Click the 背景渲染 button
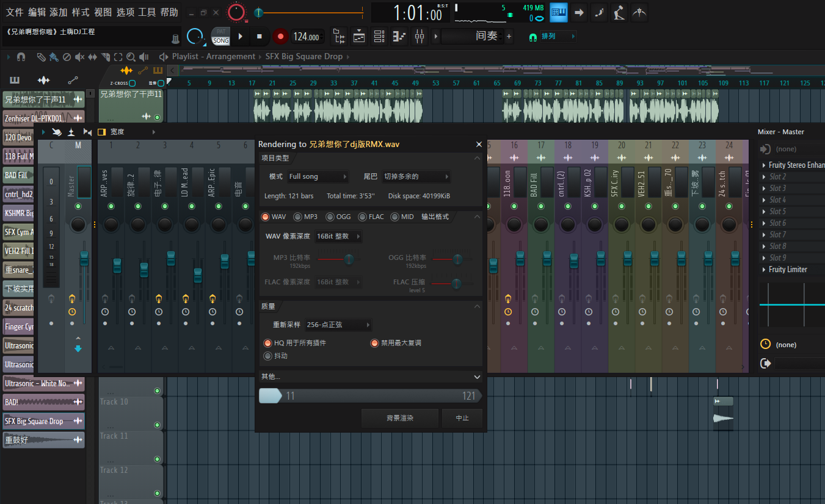825x504 pixels. (400, 418)
